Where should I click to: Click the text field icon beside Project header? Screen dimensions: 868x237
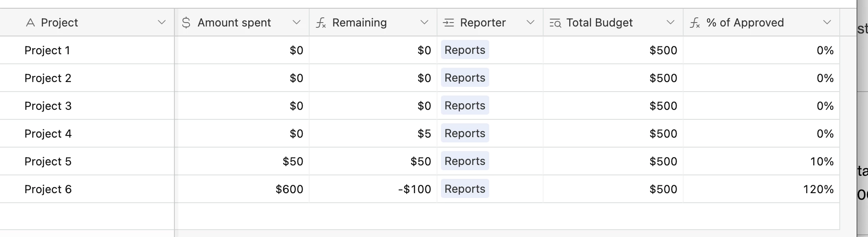pos(30,23)
